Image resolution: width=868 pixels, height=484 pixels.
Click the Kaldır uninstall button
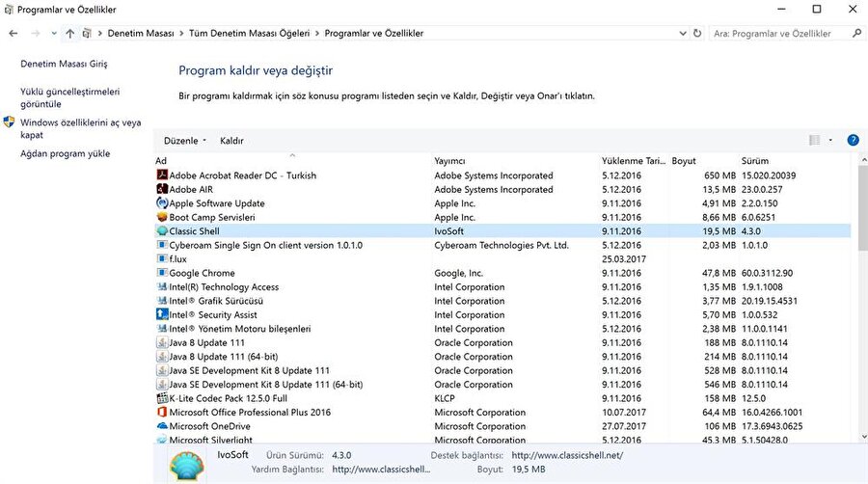(x=231, y=141)
